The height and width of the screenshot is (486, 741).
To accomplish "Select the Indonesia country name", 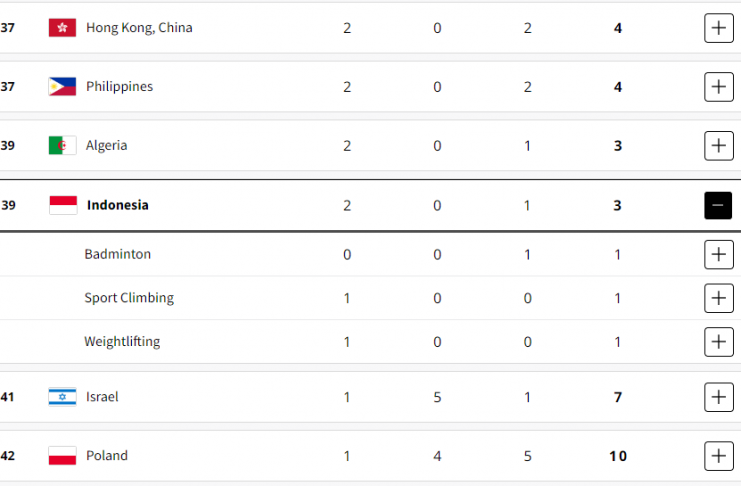I will (118, 205).
